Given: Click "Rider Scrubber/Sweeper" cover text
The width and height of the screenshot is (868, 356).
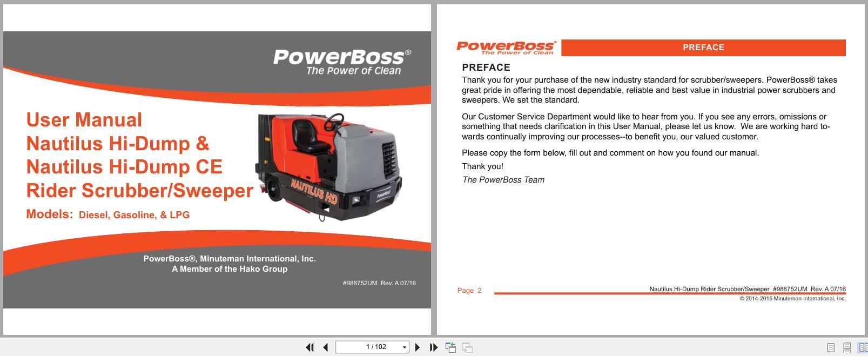Looking at the screenshot, I should [x=140, y=190].
